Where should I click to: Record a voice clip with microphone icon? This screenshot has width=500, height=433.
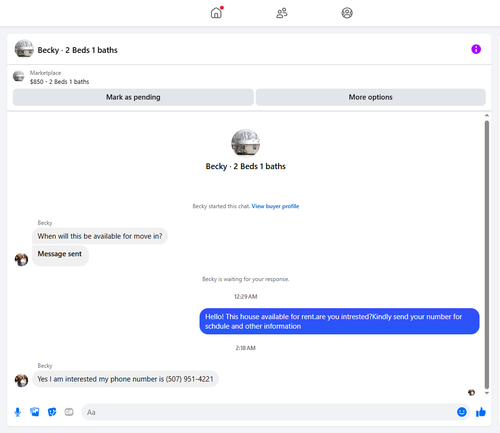tap(18, 412)
